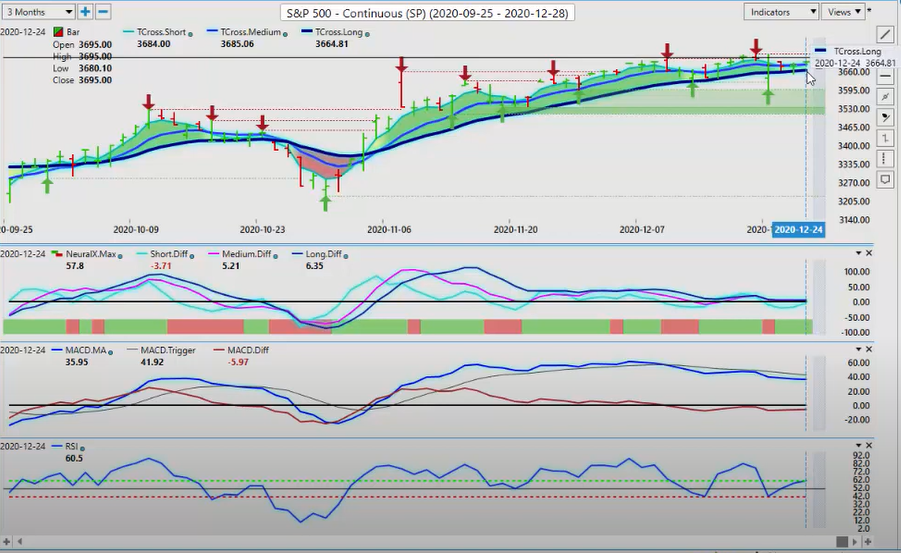Select the highlighted 2020-12-24 date marker
The width and height of the screenshot is (901, 553).
[x=799, y=229]
